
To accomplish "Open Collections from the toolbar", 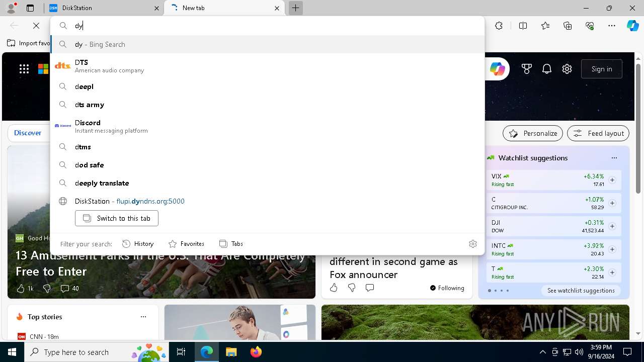I will pos(568,26).
